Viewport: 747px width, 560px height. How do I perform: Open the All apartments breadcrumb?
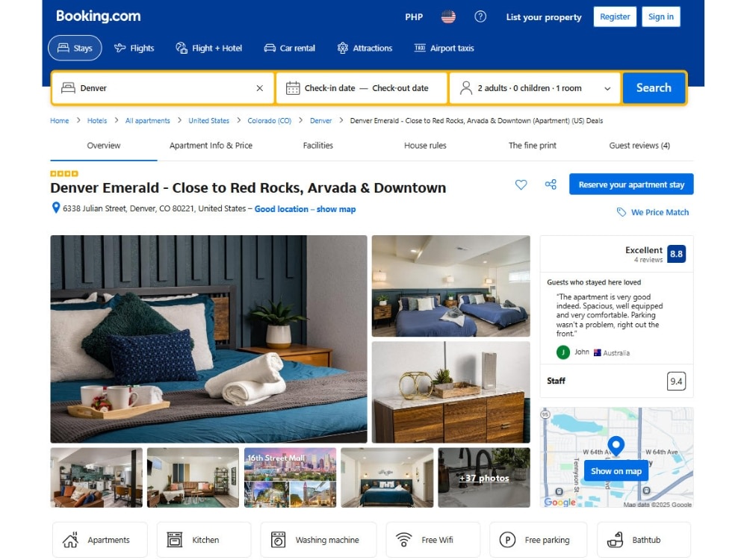[x=148, y=121]
